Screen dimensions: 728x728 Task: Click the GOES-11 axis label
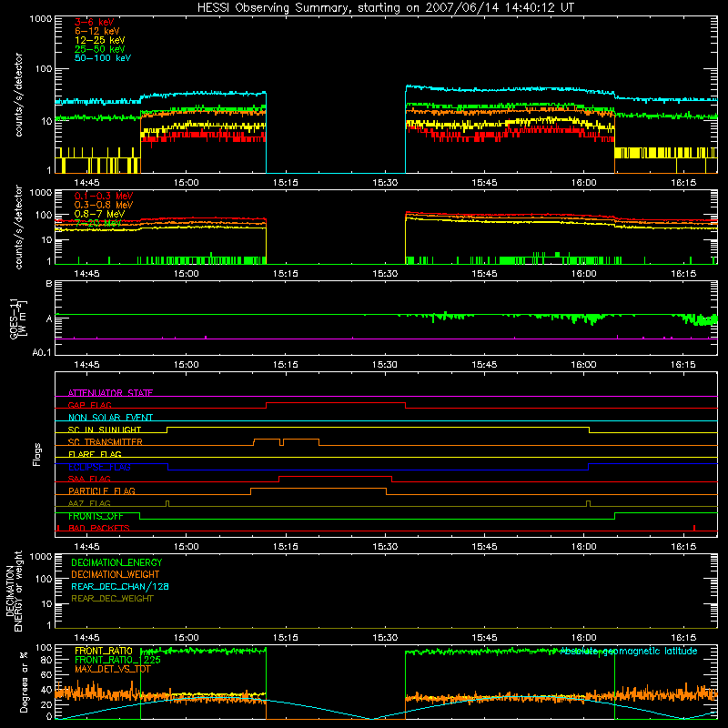click(x=18, y=318)
